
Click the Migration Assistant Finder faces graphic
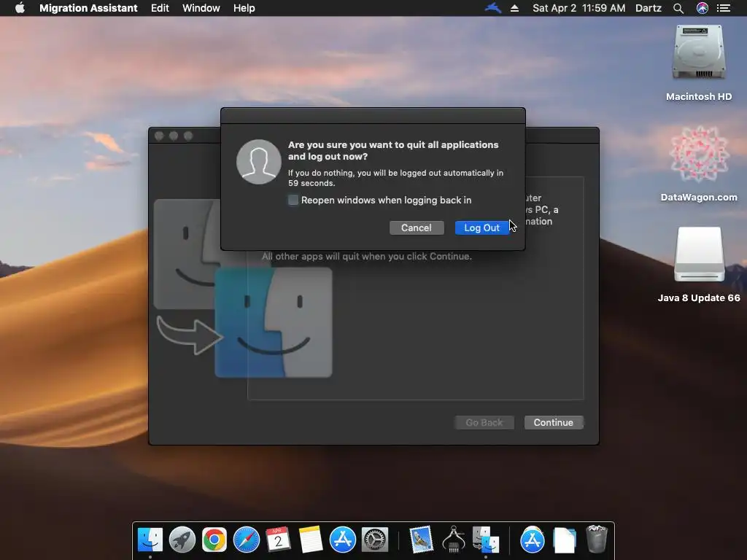coord(243,288)
